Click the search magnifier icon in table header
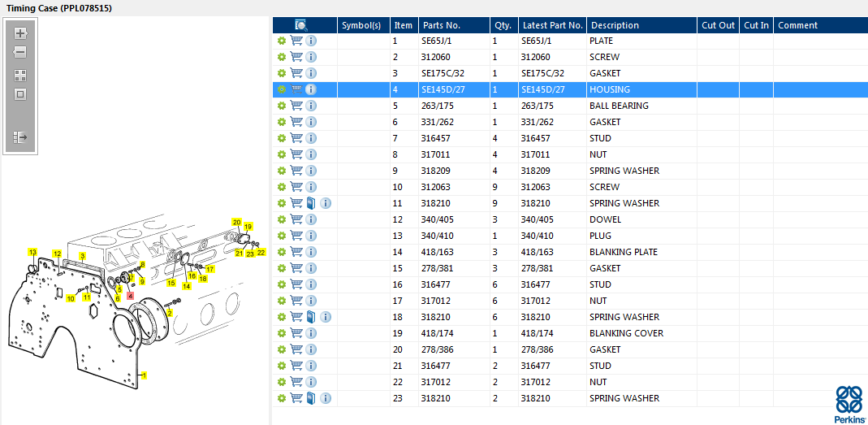Viewport: 868px width, 425px height. (x=301, y=25)
